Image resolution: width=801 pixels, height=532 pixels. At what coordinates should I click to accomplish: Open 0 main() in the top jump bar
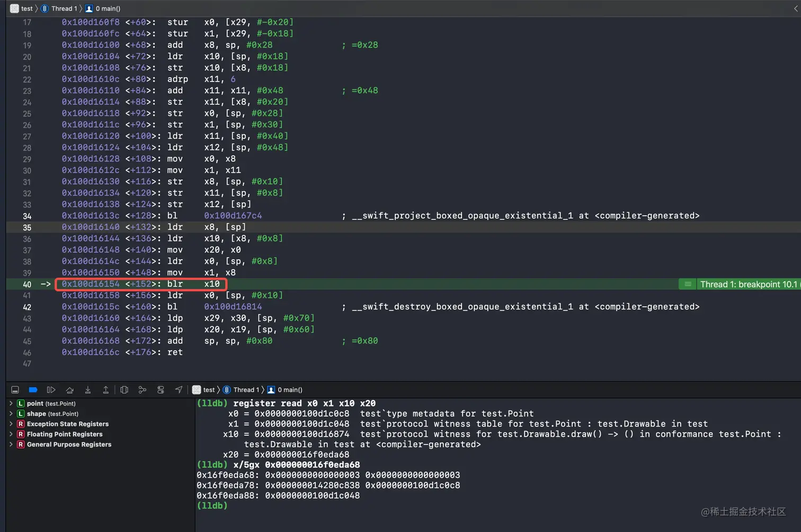pos(103,8)
